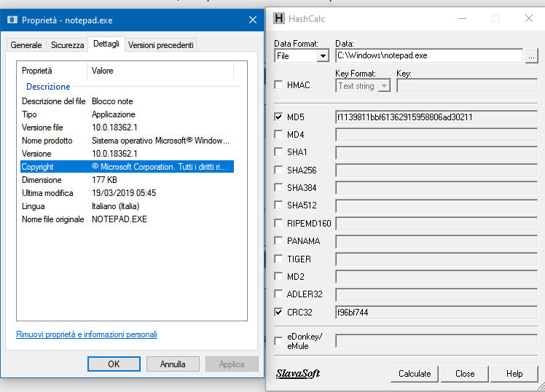Select the Nome prodotto row

127,141
